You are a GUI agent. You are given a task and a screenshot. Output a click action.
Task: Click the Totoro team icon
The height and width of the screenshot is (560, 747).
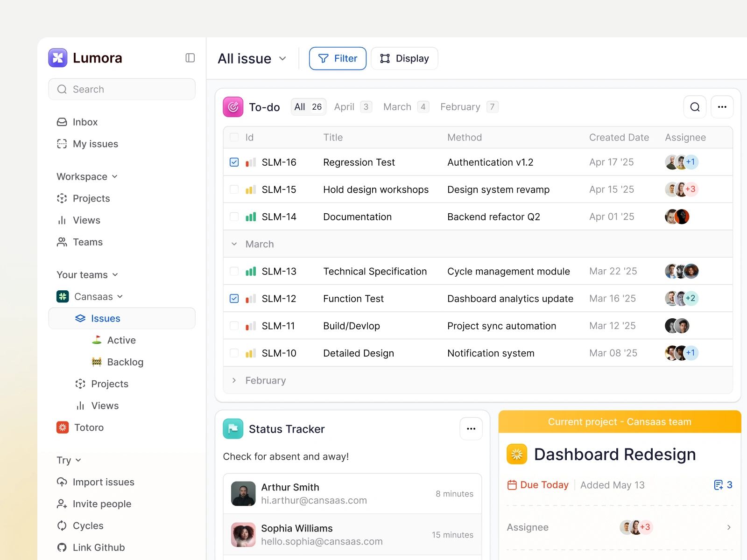pos(63,427)
